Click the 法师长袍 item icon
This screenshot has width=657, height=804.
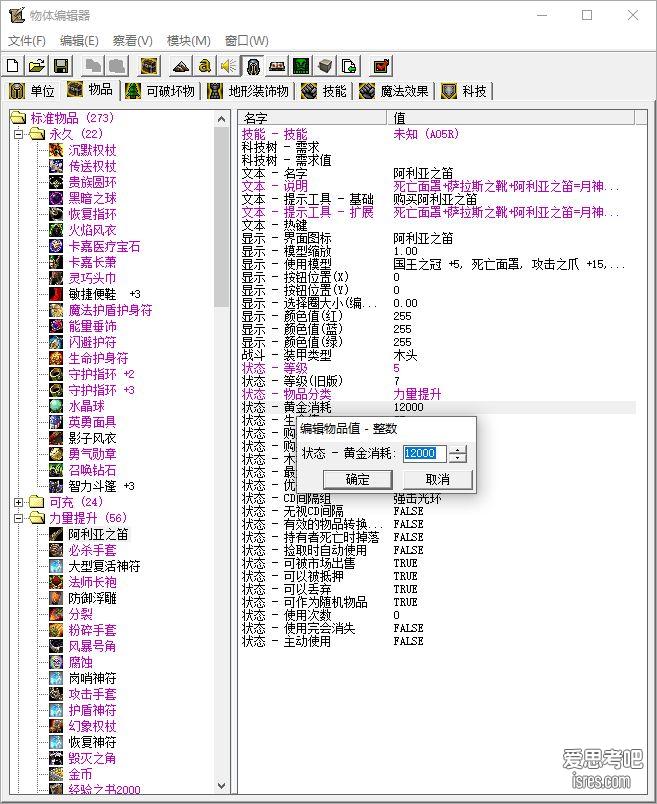(x=56, y=582)
